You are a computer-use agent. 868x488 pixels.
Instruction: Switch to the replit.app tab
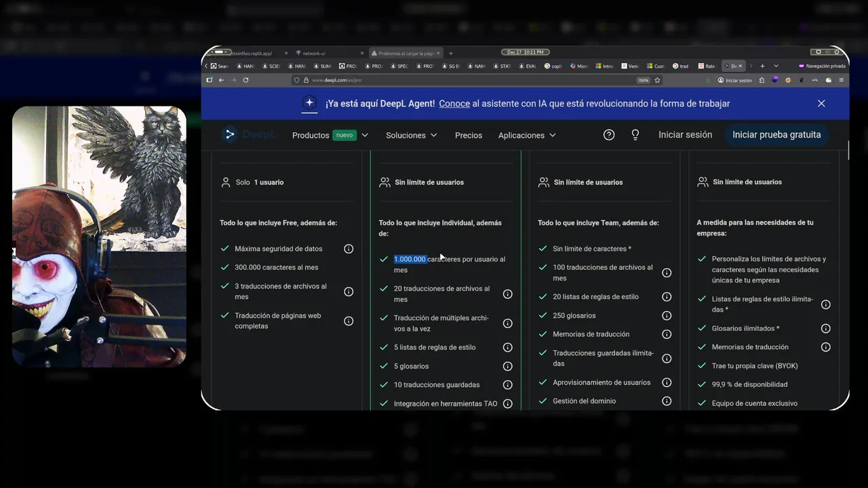pyautogui.click(x=251, y=53)
